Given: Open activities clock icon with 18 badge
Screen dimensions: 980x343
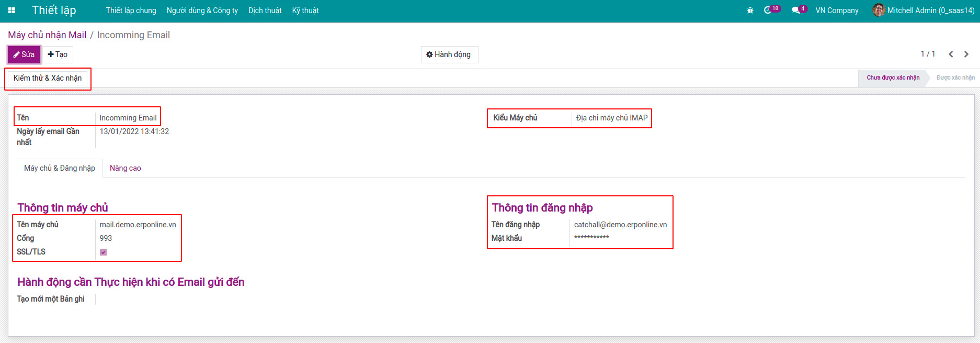Looking at the screenshot, I should pyautogui.click(x=768, y=10).
